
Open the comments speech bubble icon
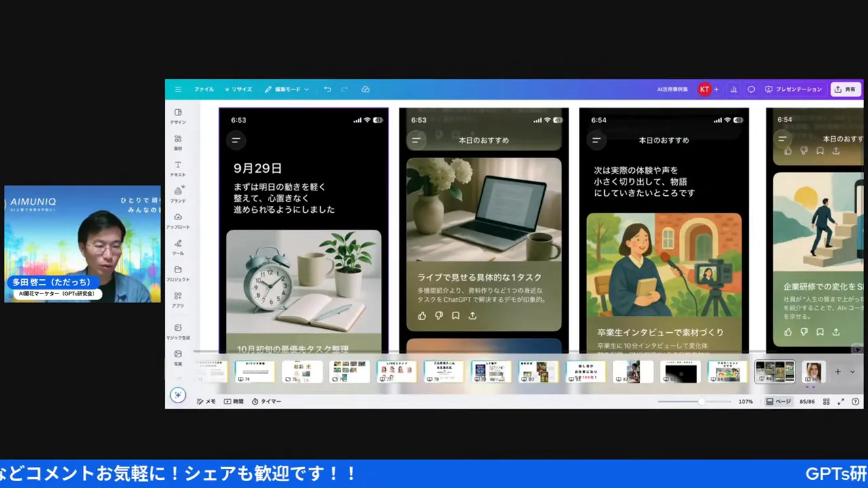pos(751,89)
